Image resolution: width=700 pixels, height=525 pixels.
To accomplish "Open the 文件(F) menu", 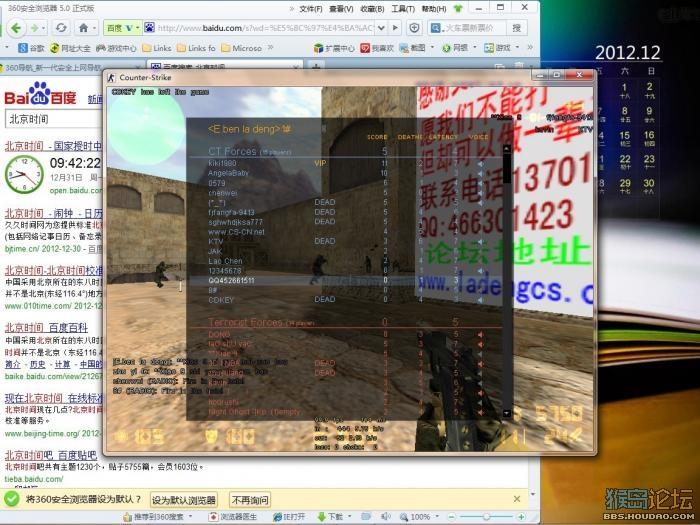I will point(311,8).
